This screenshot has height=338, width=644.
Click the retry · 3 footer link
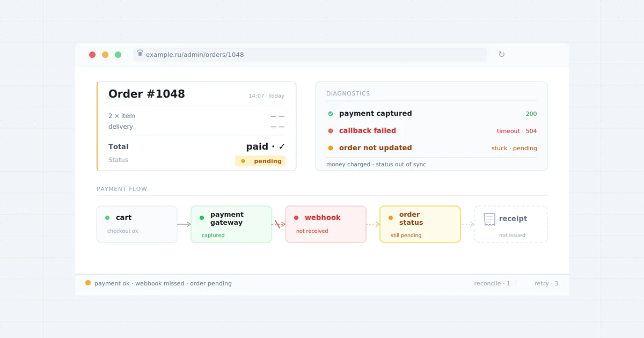546,283
